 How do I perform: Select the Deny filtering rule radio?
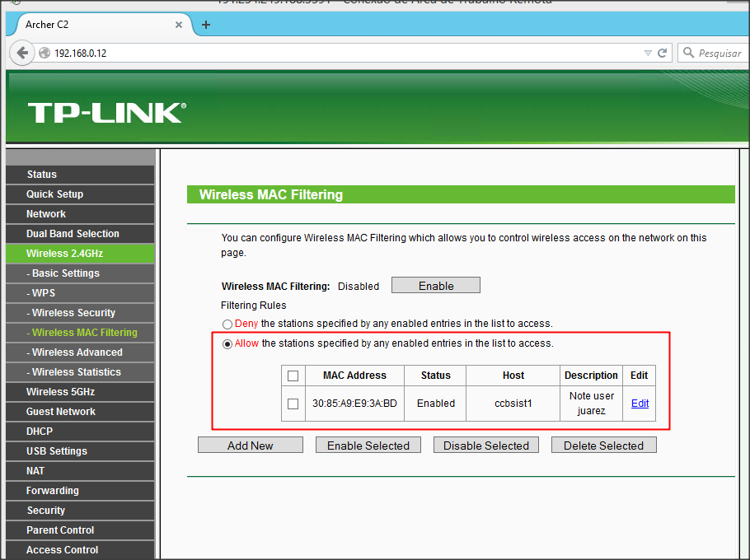(227, 324)
